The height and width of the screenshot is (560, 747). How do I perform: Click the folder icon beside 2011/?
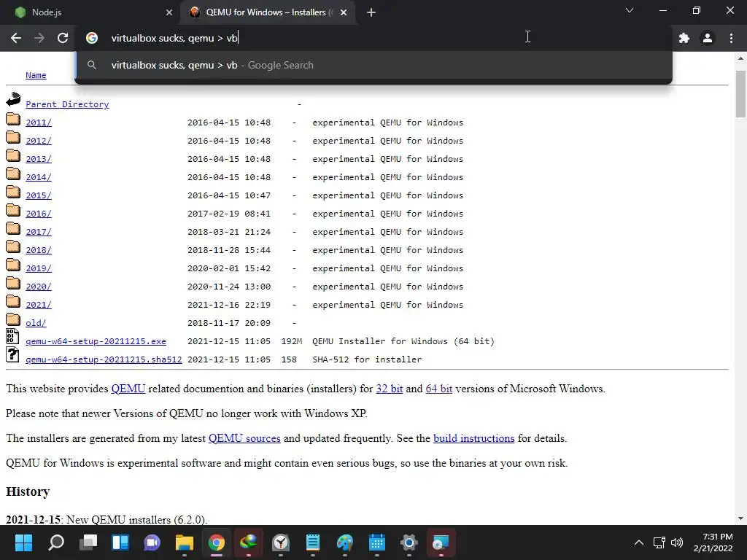coord(13,119)
